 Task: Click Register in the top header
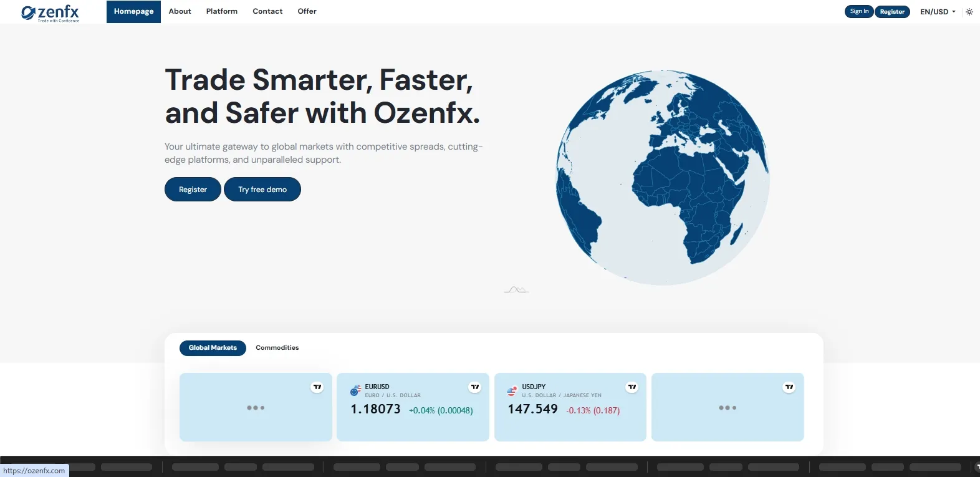892,12
